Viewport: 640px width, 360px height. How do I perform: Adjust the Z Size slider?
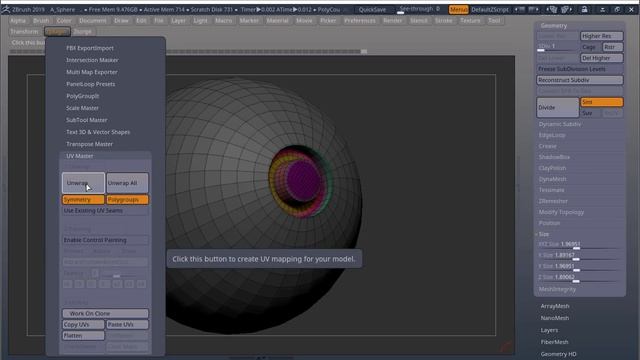[580, 278]
